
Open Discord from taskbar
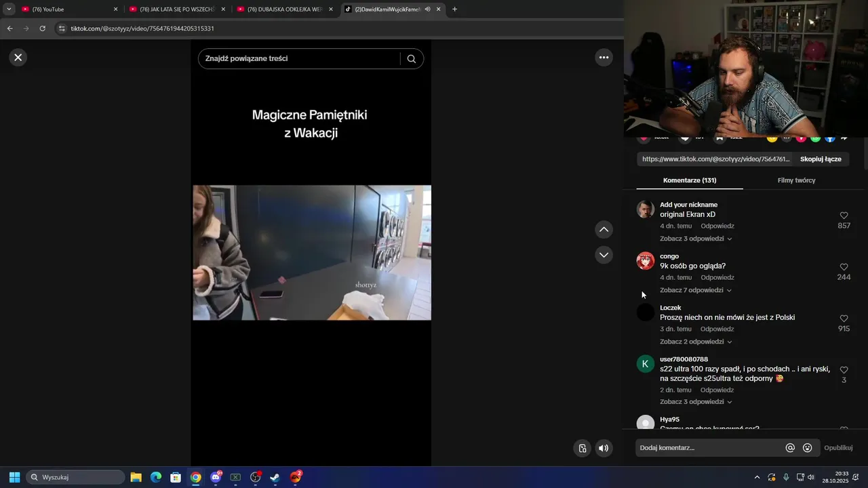pos(216,477)
